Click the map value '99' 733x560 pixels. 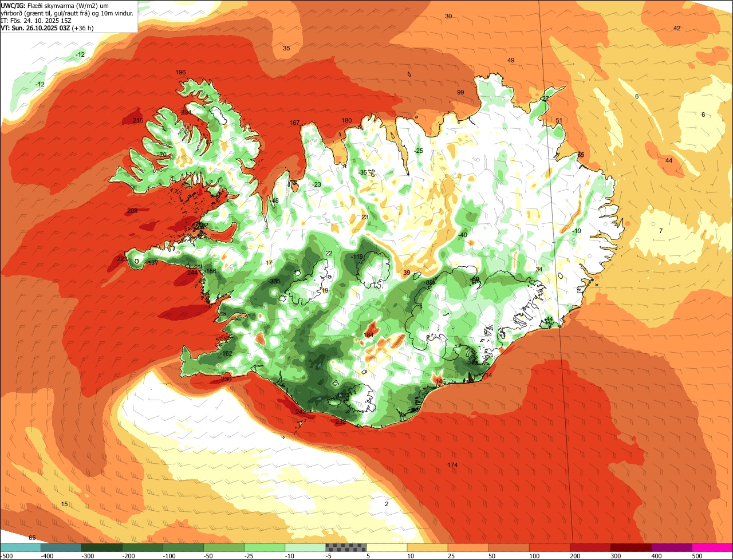pos(460,92)
